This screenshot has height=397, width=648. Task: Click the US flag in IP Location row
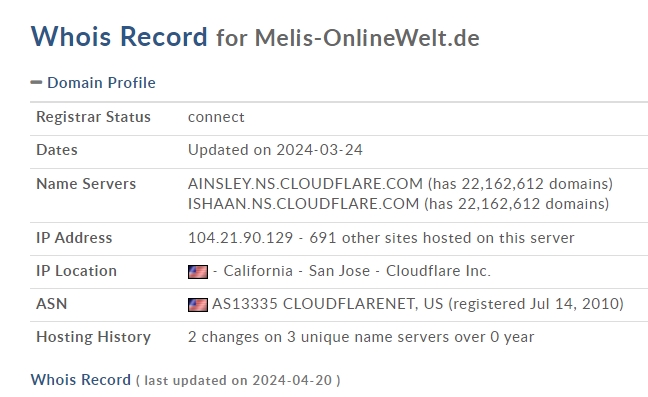[x=198, y=272]
